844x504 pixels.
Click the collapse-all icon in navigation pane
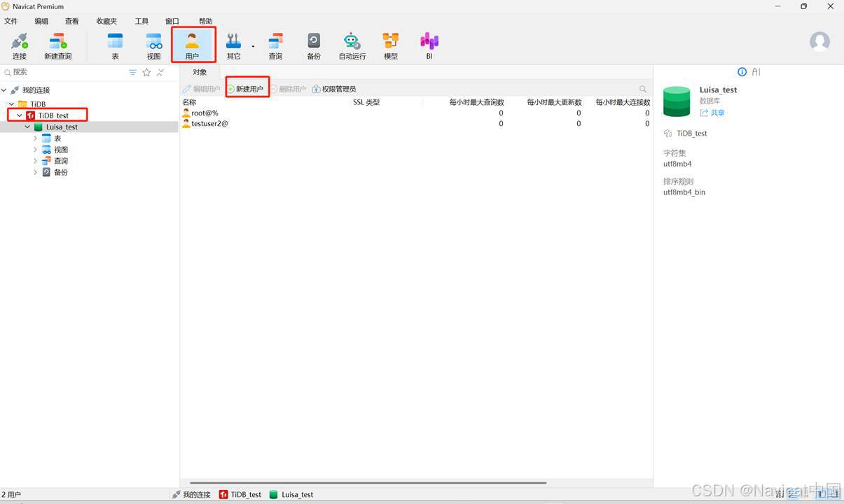coord(160,72)
